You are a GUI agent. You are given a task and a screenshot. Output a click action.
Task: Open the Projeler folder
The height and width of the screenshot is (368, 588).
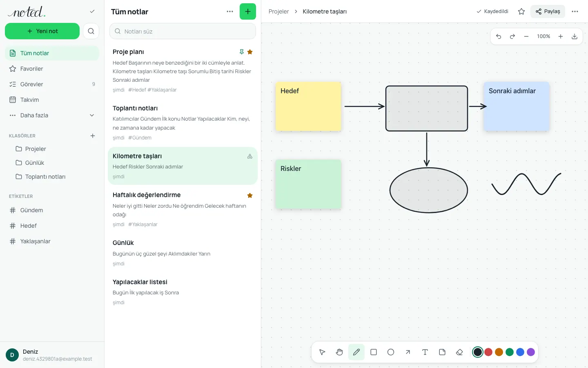[x=52, y=149]
